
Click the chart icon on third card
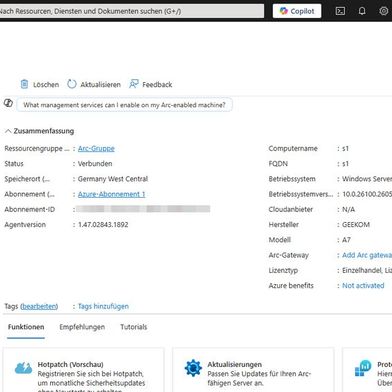[x=363, y=368]
